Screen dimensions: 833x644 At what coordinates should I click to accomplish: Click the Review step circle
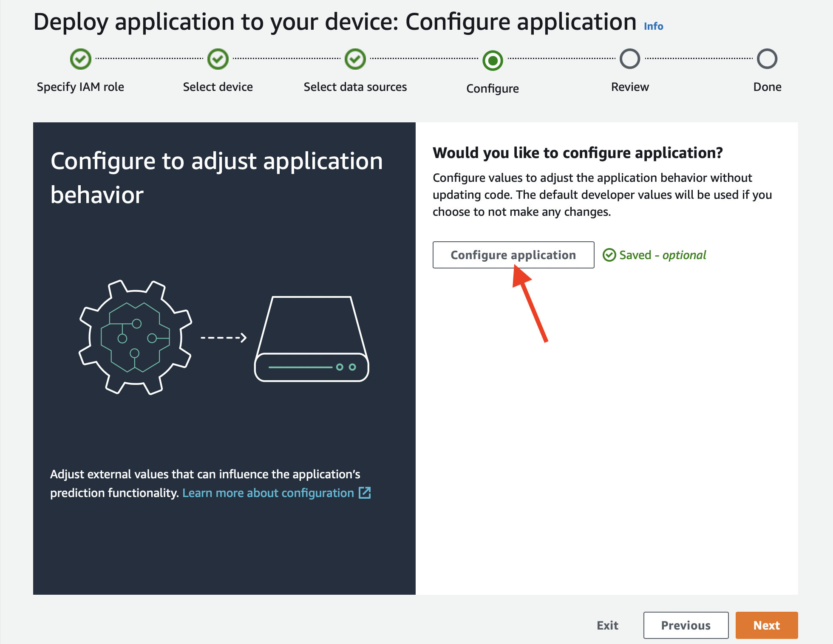(630, 59)
